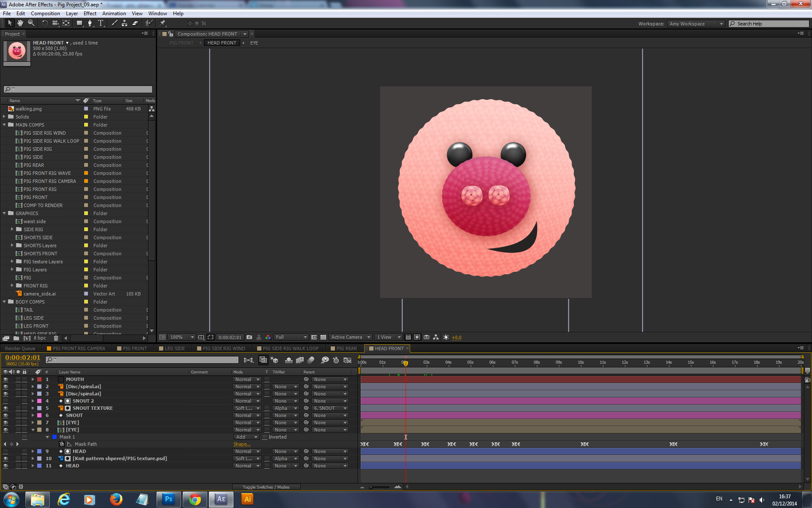Viewport: 812px width, 508px height.
Task: Switch to the PIG FRONT timeline tab
Action: [134, 348]
